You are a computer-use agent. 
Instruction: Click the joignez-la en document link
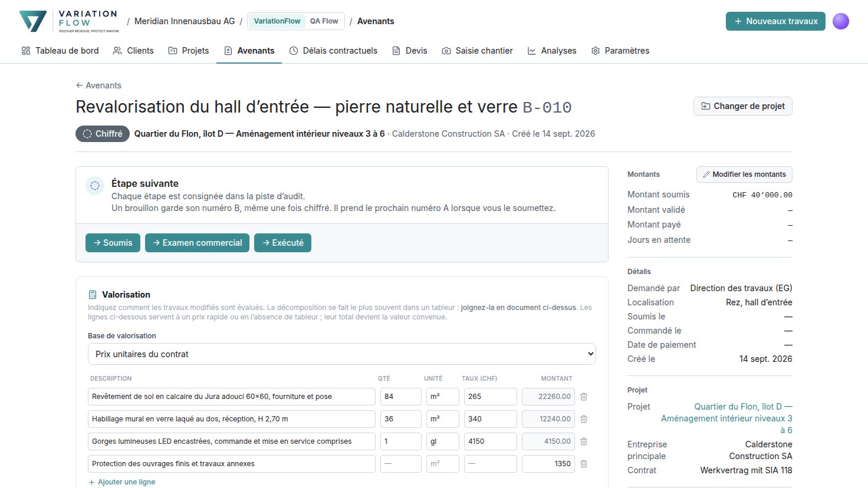[518, 308]
